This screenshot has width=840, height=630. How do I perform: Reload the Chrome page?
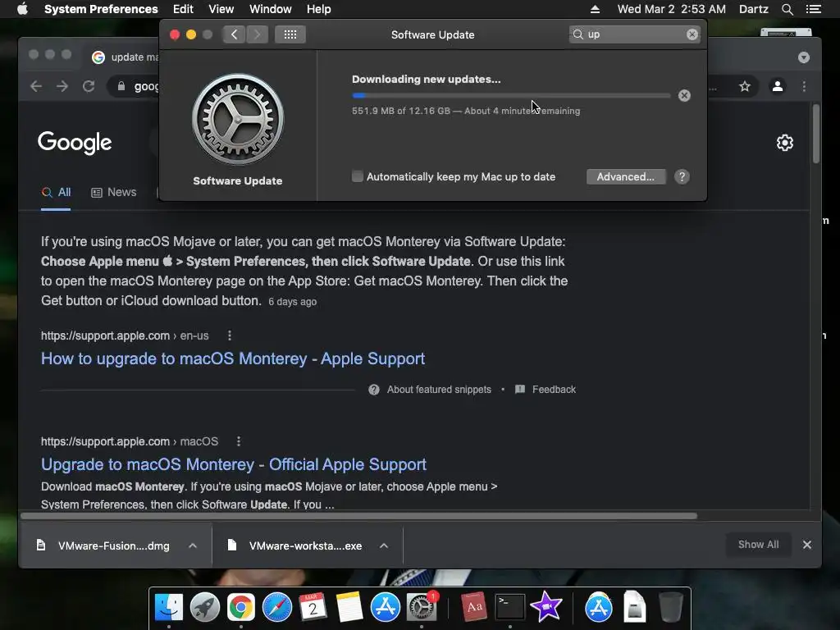coord(89,86)
